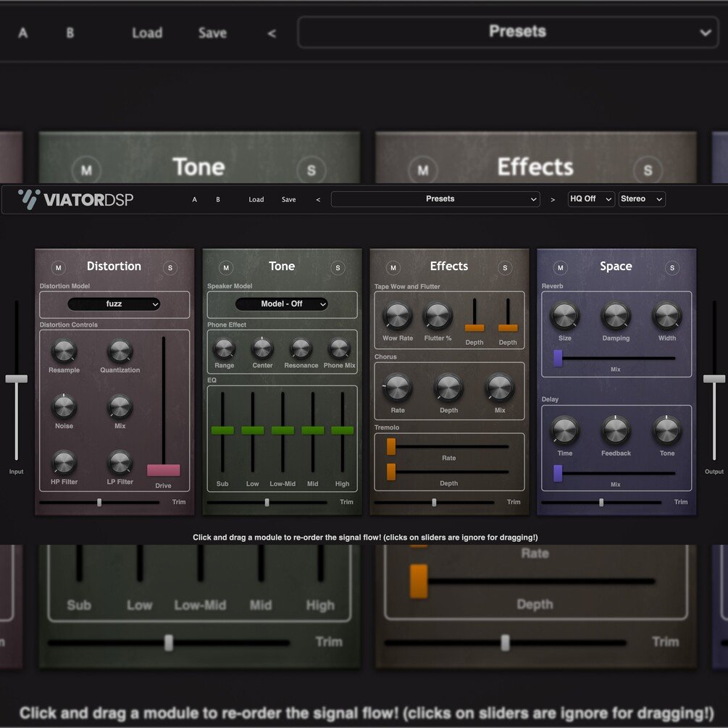728x728 pixels.
Task: Mute the Effects module with M
Action: tap(393, 268)
